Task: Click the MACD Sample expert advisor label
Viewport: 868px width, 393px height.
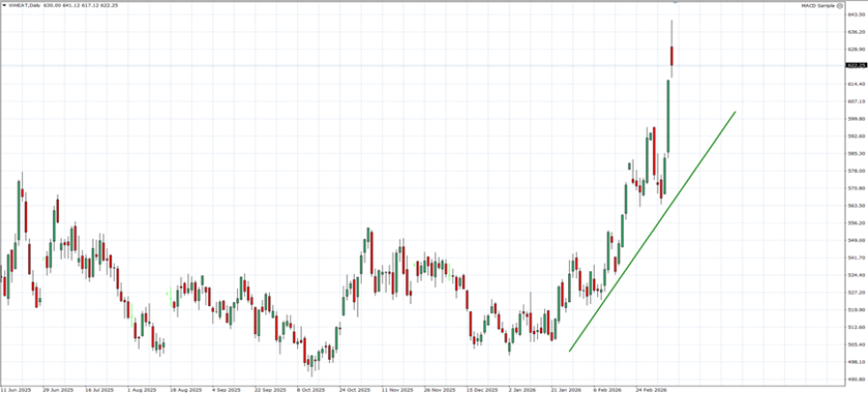Action: click(818, 5)
